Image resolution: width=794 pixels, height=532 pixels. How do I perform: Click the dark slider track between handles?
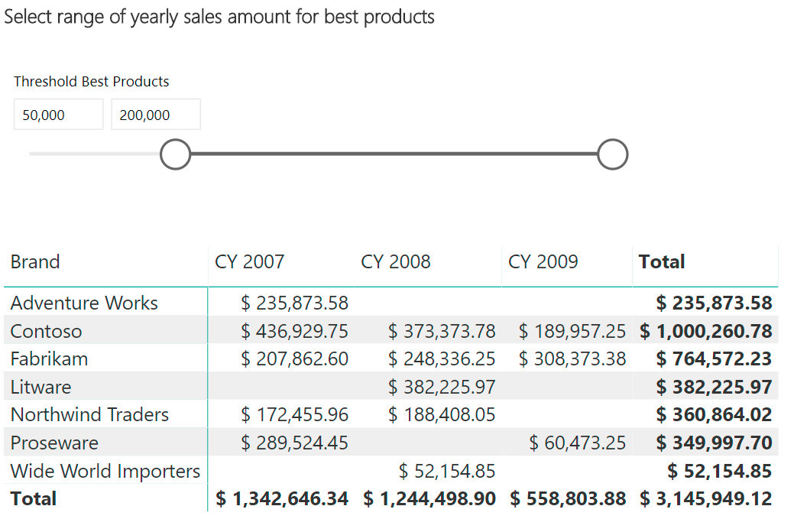(x=394, y=154)
